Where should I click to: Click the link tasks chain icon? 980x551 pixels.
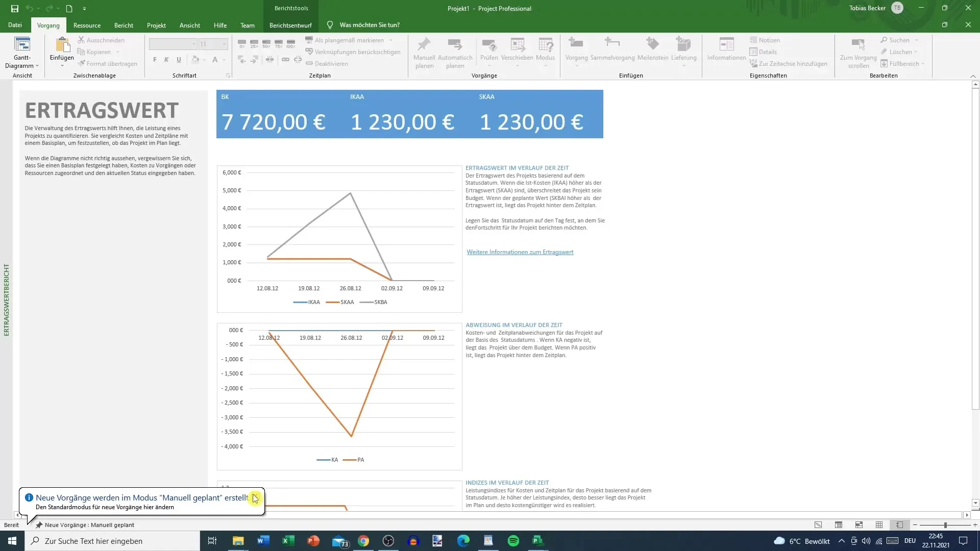285,60
